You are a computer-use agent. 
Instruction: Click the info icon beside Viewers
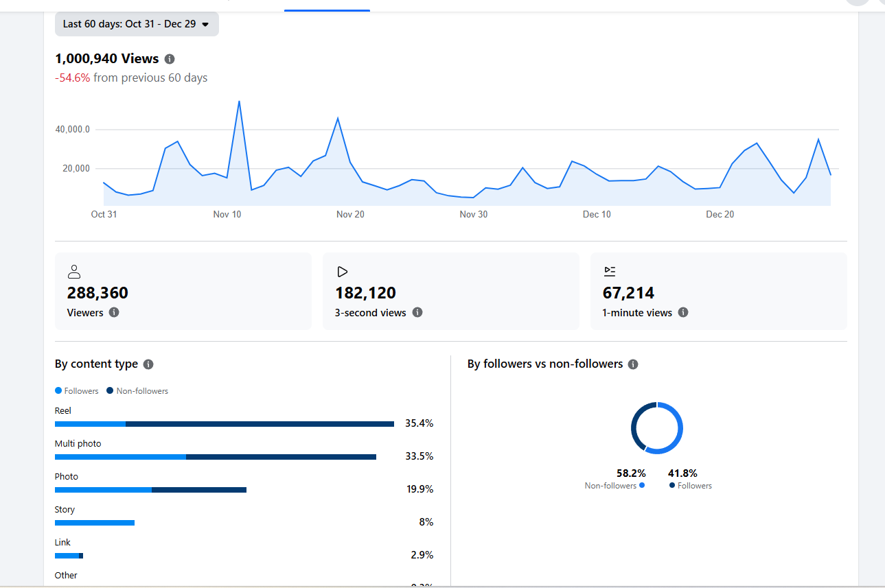(114, 312)
